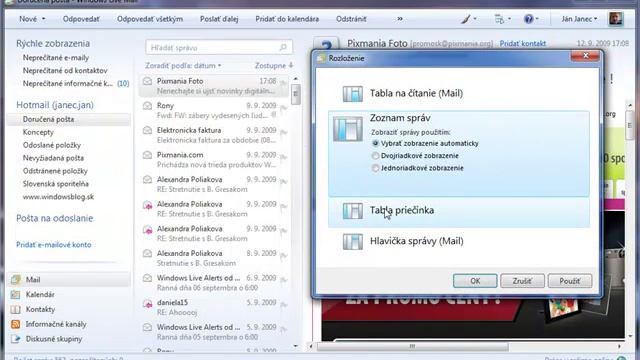Select Vybrať zobrazenie automaticky radio button
This screenshot has height=360, width=640.
click(x=375, y=143)
